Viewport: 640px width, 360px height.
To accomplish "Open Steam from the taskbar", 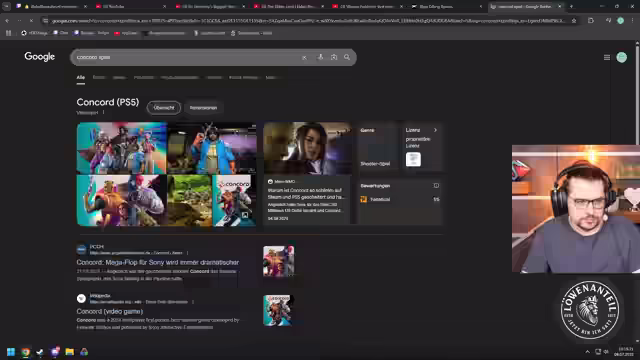I will (x=40, y=351).
